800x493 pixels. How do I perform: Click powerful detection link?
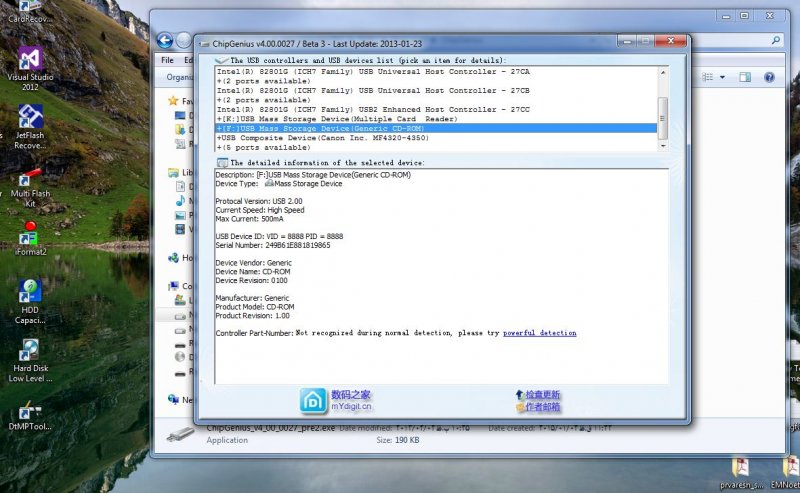point(539,333)
